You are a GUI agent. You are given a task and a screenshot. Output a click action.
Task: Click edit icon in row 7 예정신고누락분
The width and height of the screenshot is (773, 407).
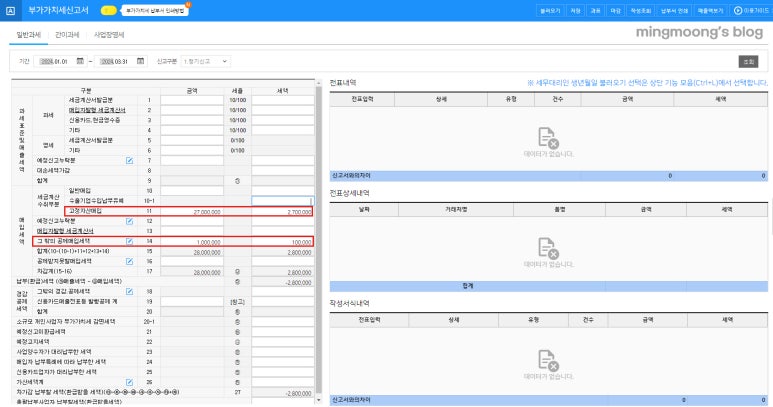pyautogui.click(x=129, y=161)
